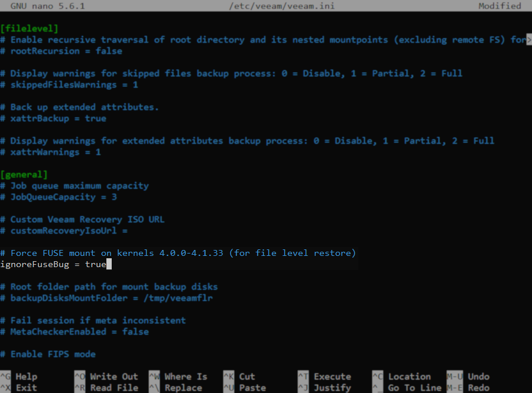The image size is (532, 393).
Task: Click the 'rootRecursion = false' line
Action: tap(61, 51)
